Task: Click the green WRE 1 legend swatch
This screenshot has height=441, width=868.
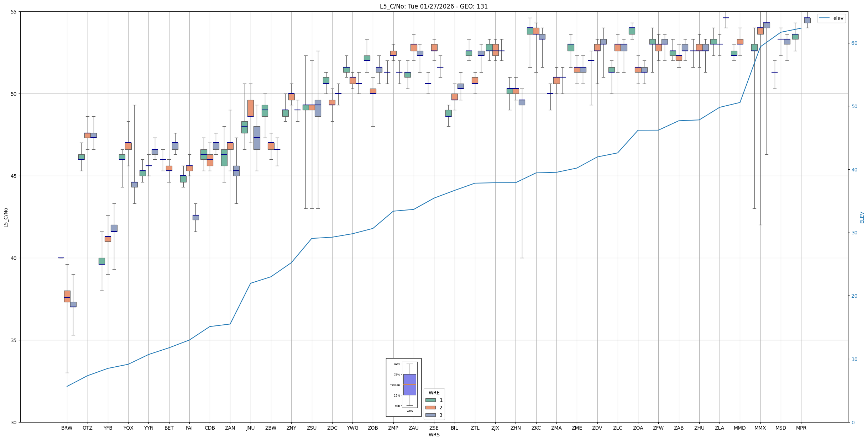Action: [430, 400]
